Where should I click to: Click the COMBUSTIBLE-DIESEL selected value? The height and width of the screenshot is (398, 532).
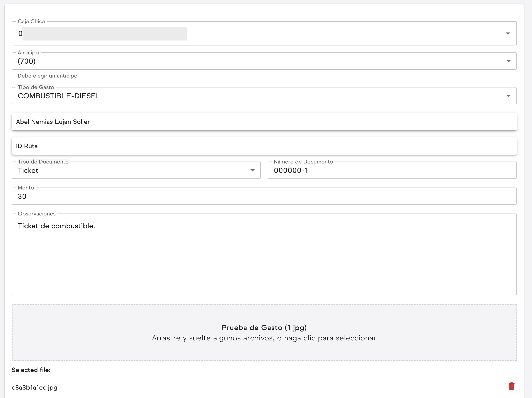(x=59, y=96)
